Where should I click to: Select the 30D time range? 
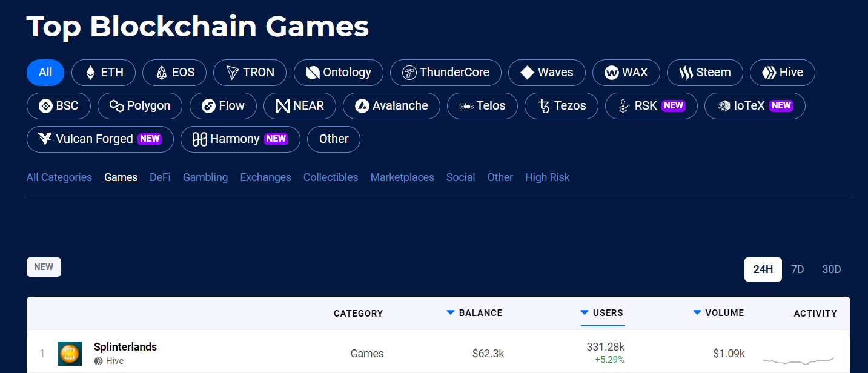(832, 269)
